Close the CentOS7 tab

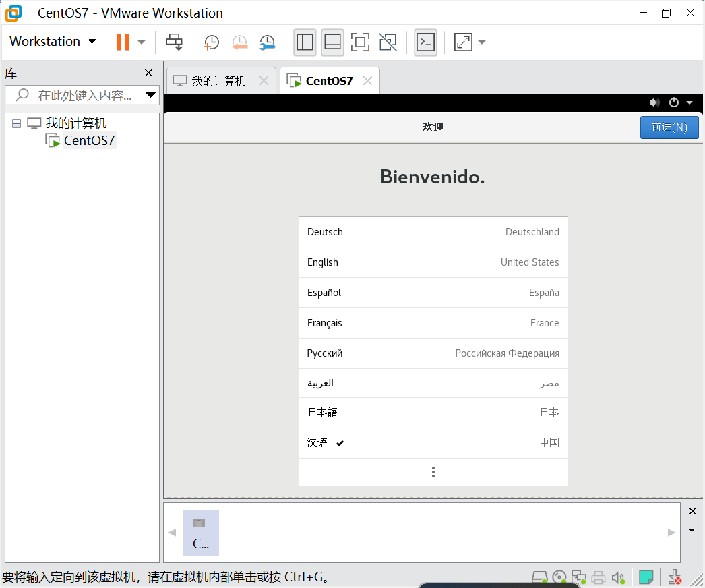point(368,81)
